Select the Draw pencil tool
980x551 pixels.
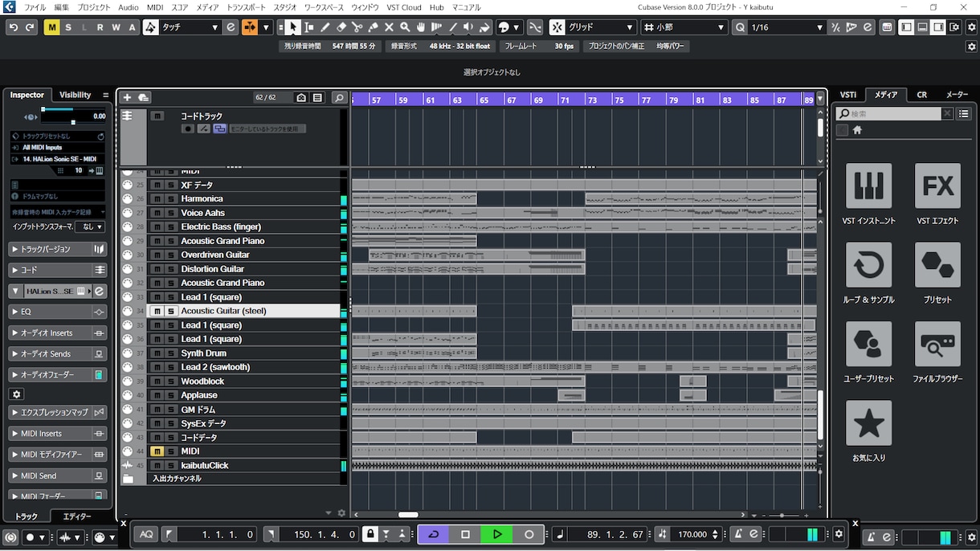[325, 27]
